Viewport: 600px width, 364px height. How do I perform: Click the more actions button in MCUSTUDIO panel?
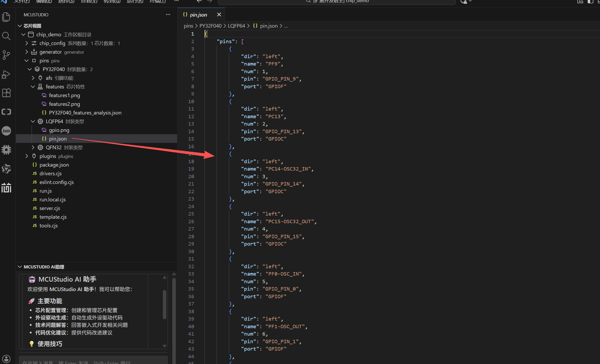(168, 14)
